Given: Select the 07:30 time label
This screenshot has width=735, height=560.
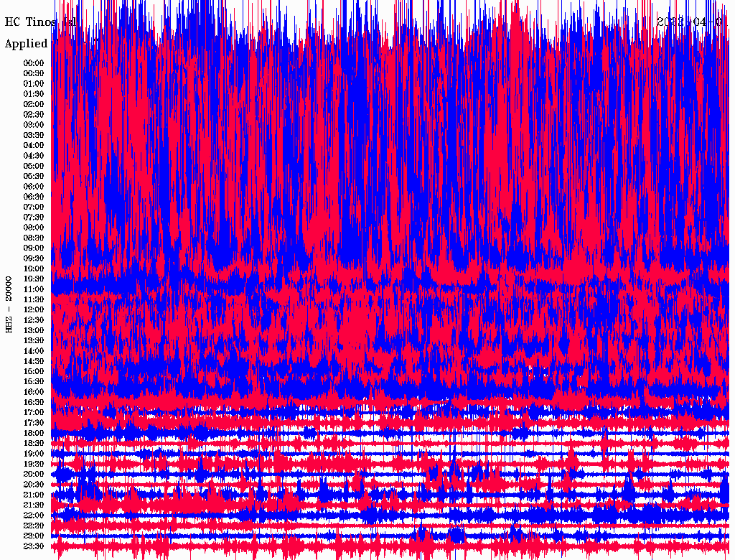Looking at the screenshot, I should pos(34,217).
